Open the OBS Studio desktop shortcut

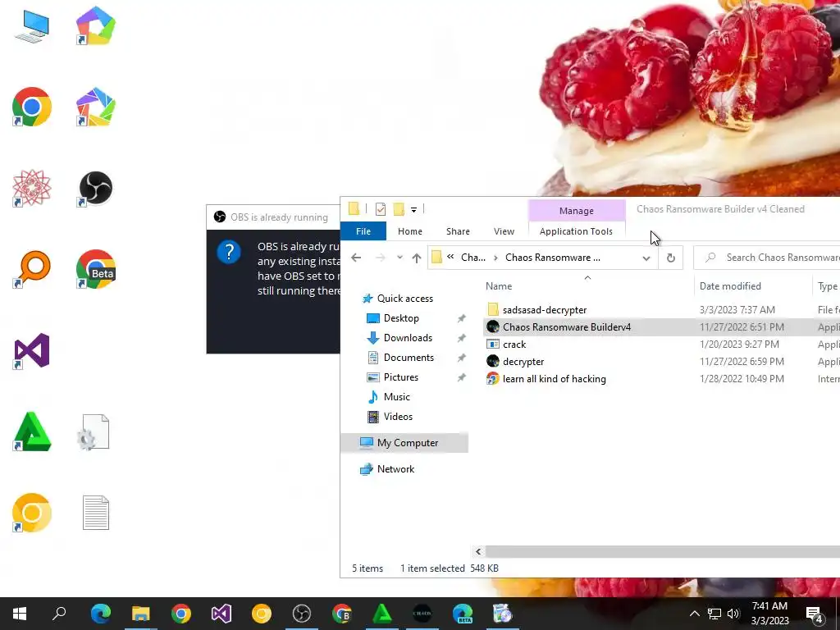pos(95,188)
